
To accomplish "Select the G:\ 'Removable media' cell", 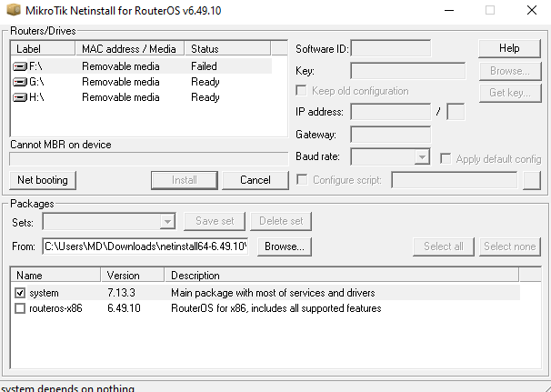I will (121, 82).
